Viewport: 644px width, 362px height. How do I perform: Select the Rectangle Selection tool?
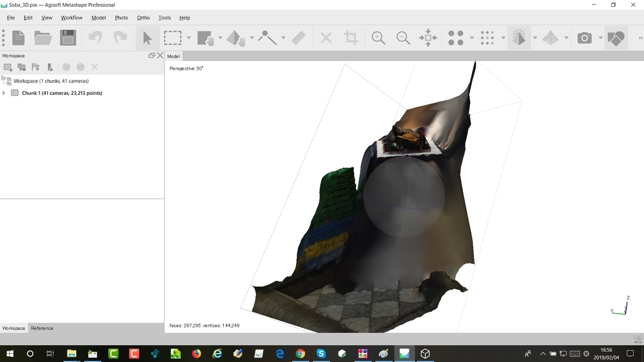click(172, 38)
